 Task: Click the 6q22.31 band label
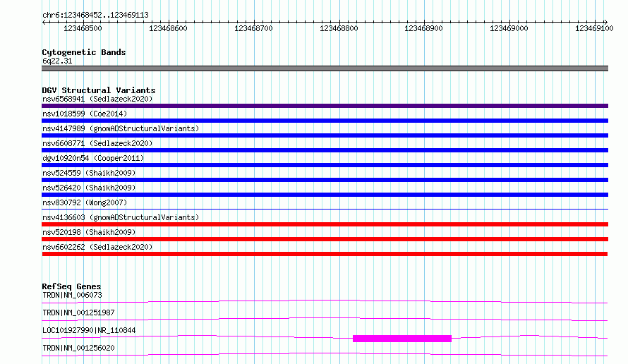click(x=57, y=61)
